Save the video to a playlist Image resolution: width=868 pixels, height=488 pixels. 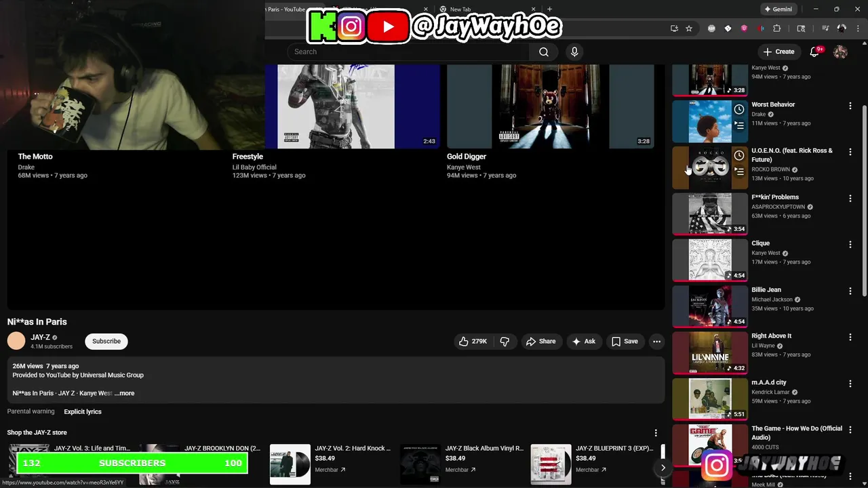click(x=625, y=342)
